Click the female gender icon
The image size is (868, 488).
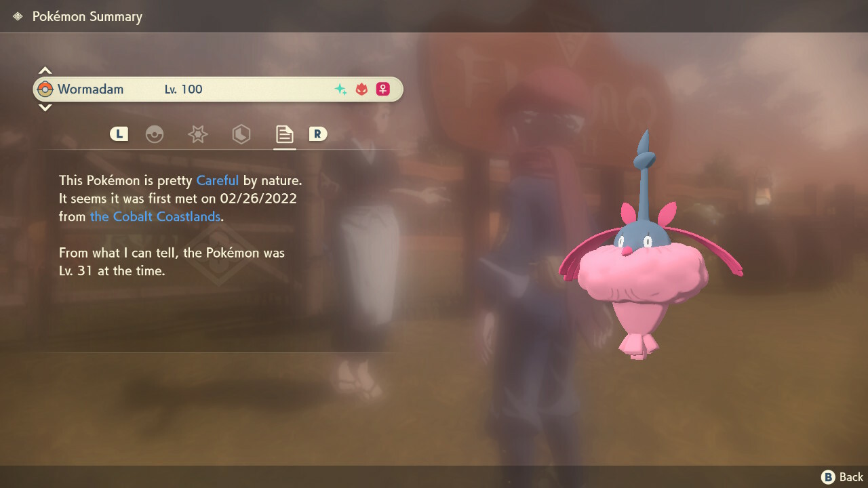coord(383,89)
